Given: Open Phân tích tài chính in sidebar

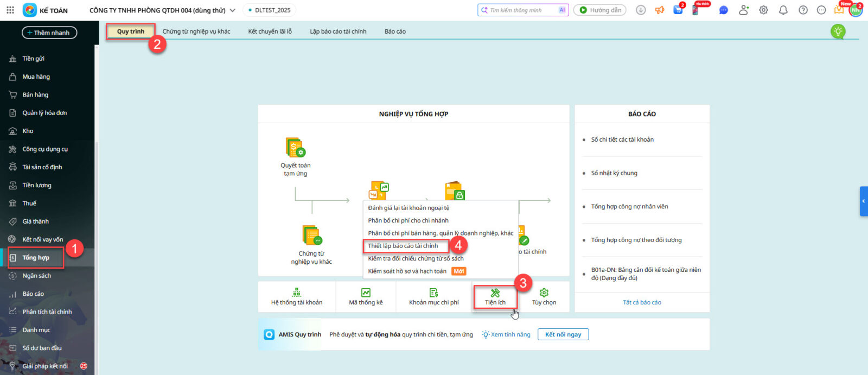Looking at the screenshot, I should click(47, 312).
